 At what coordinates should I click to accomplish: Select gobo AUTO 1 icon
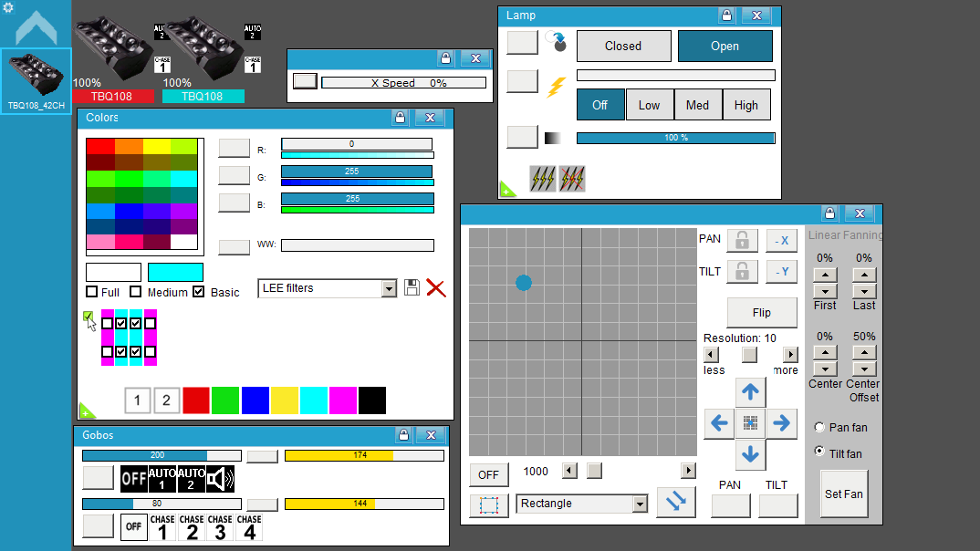coord(162,479)
